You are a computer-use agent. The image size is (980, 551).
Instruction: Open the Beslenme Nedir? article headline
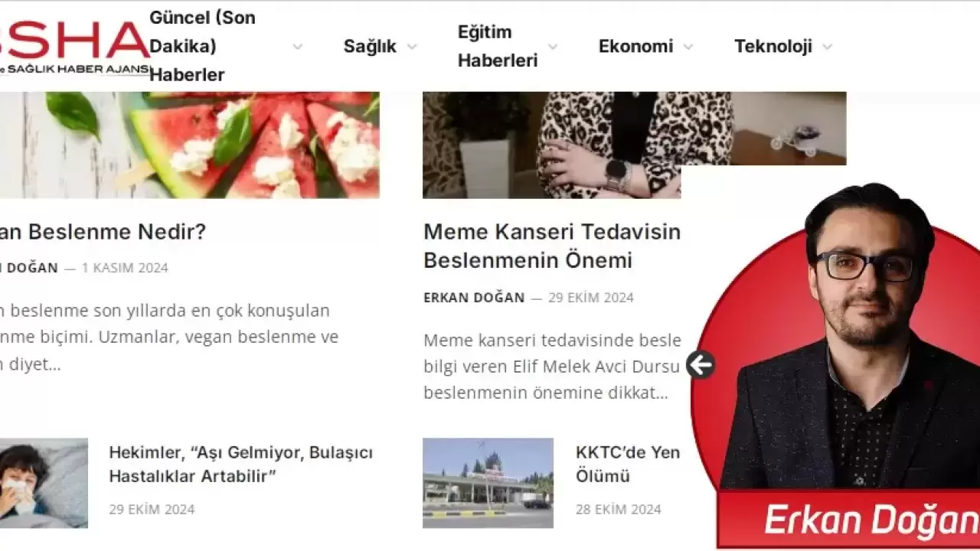tap(103, 232)
